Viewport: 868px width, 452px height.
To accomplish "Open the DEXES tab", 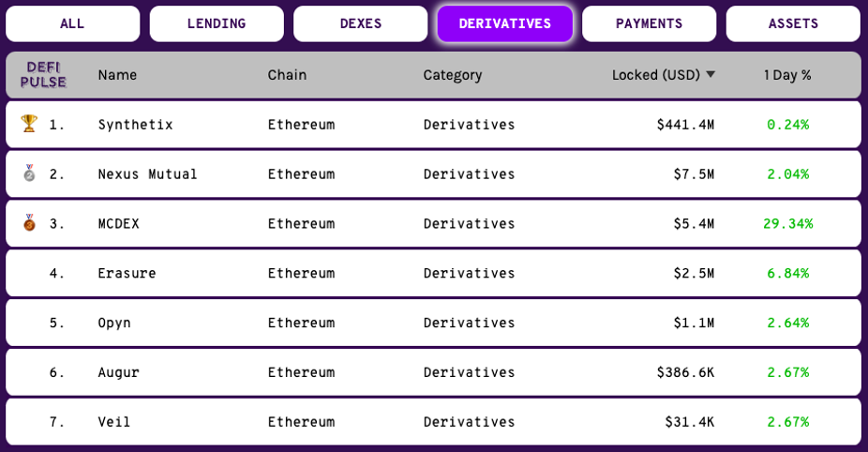I will coord(360,23).
